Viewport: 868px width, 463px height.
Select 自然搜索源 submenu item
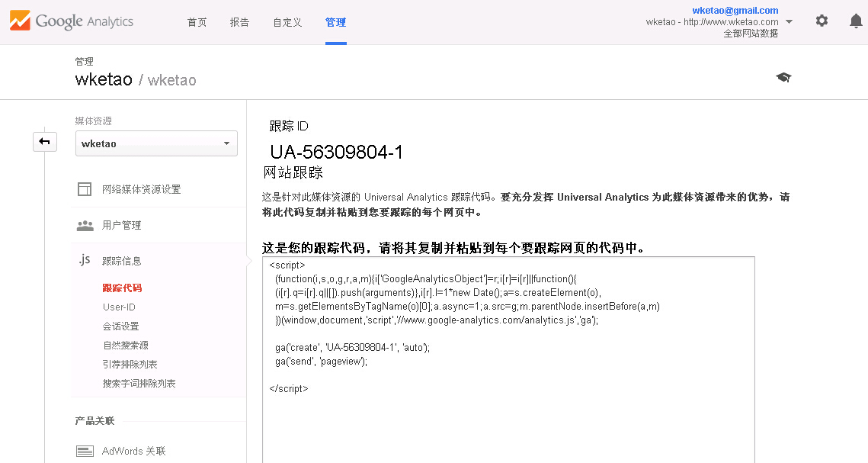pos(126,345)
